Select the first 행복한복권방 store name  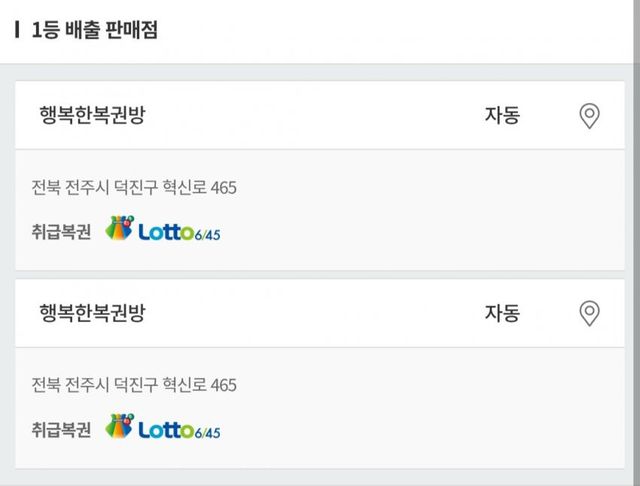pos(92,116)
